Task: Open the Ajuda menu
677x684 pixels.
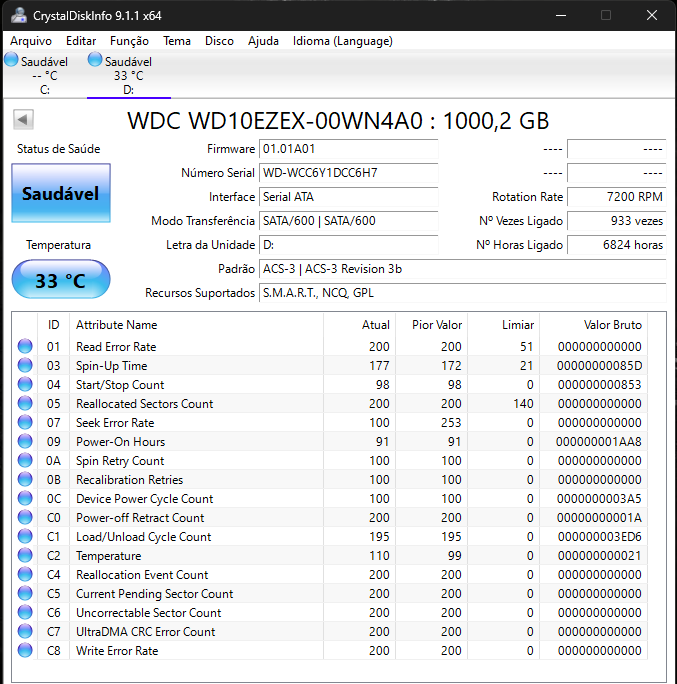Action: [263, 41]
